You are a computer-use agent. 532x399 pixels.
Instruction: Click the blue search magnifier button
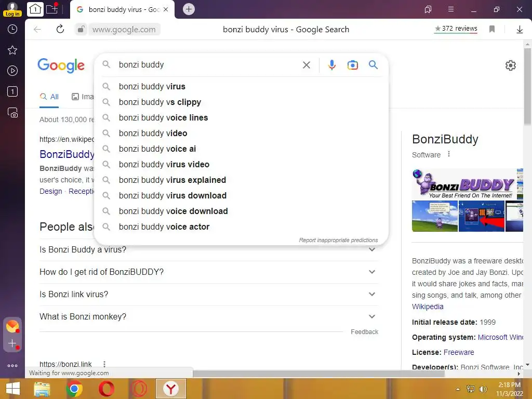tap(373, 65)
